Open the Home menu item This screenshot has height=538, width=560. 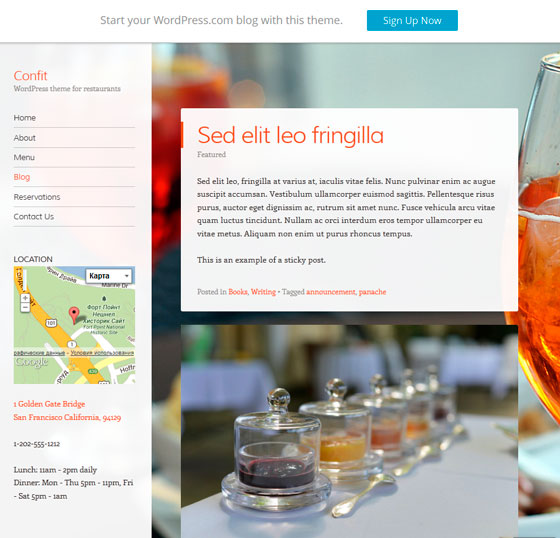click(25, 118)
